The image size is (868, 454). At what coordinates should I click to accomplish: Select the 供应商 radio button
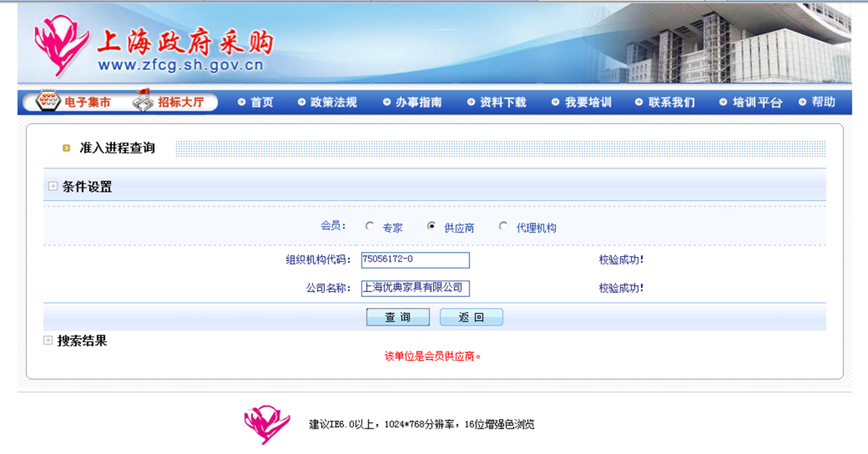(x=431, y=226)
